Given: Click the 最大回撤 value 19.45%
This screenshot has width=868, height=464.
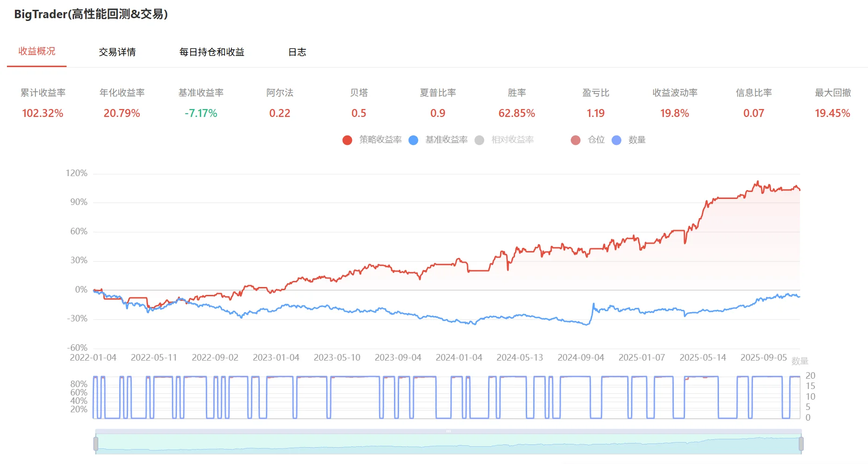Looking at the screenshot, I should point(832,113).
